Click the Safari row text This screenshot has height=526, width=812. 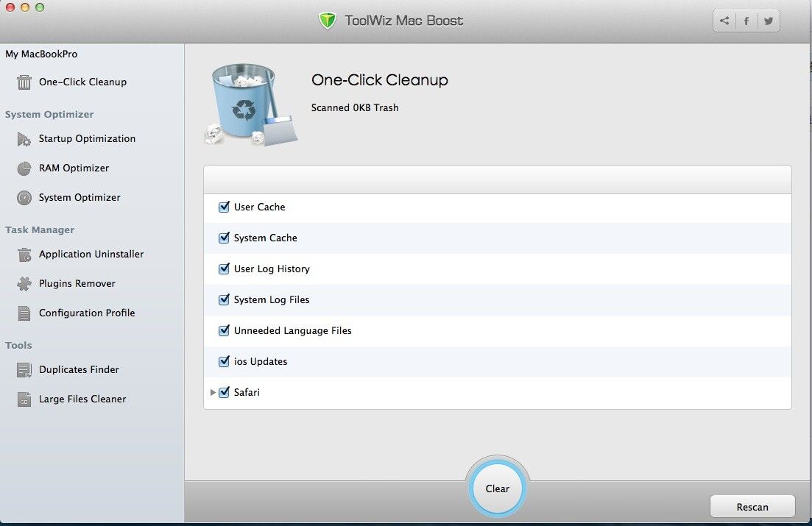pyautogui.click(x=247, y=392)
